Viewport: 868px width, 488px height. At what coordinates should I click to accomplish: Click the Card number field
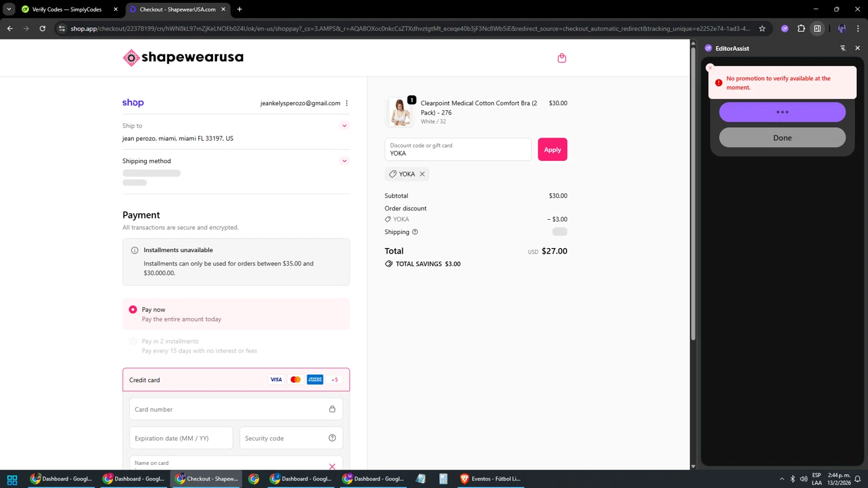[236, 409]
